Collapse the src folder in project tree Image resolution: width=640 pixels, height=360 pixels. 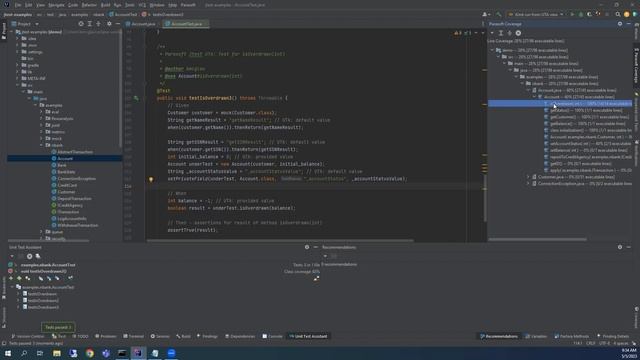(18, 85)
